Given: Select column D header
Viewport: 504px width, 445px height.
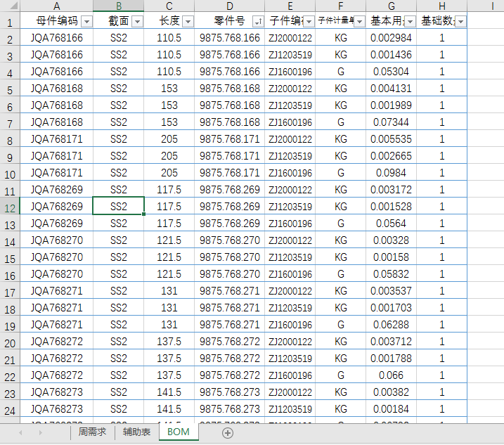Looking at the screenshot, I should (229, 6).
